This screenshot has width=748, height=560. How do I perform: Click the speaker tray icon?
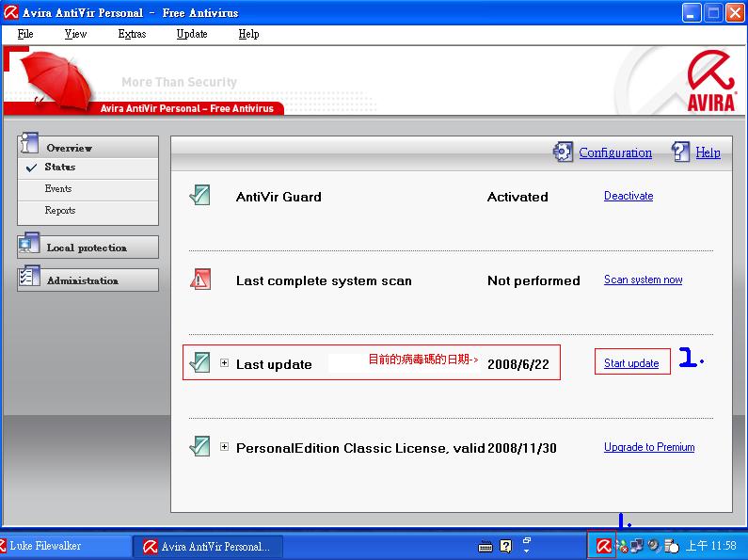coord(654,545)
